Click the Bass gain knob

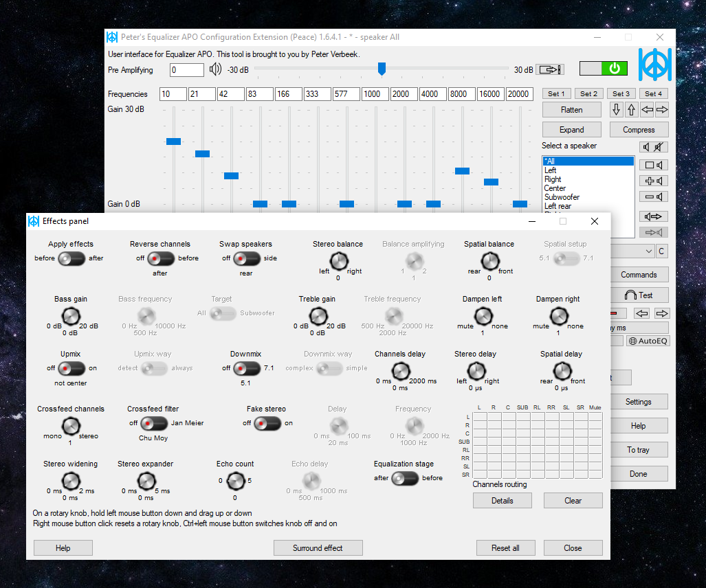(71, 316)
